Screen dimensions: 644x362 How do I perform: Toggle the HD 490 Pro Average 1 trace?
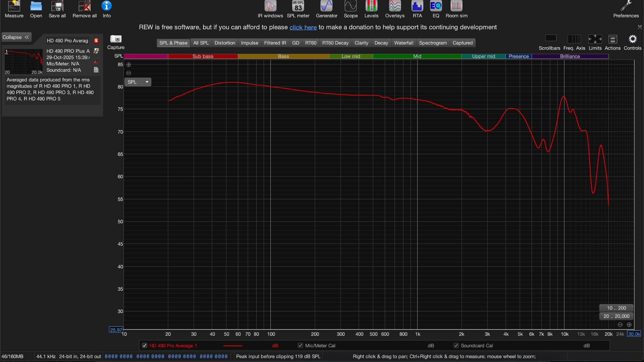pyautogui.click(x=145, y=346)
